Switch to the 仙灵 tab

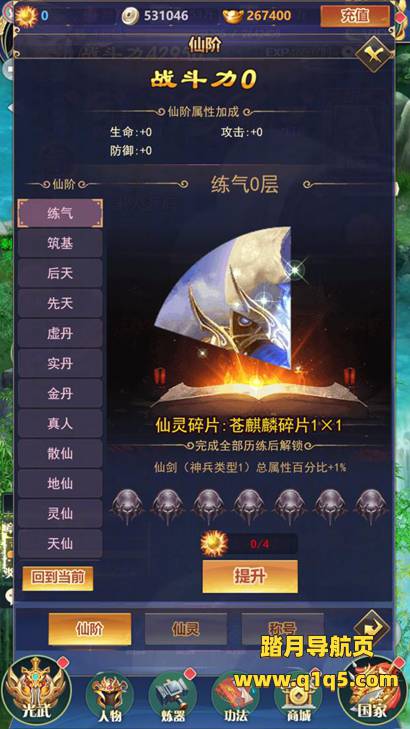point(186,629)
